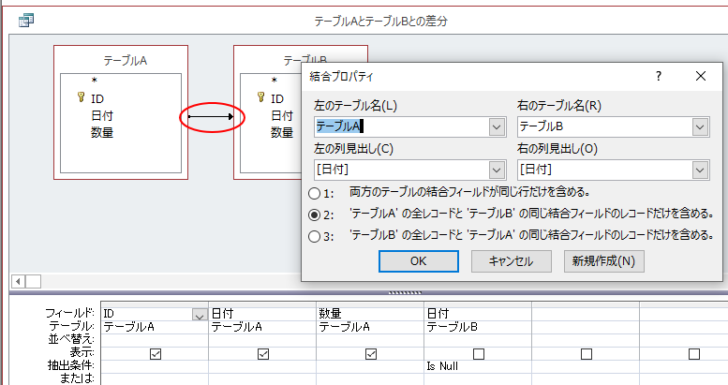
Task: Click the テーブルB text in right table name field
Action: (541, 126)
